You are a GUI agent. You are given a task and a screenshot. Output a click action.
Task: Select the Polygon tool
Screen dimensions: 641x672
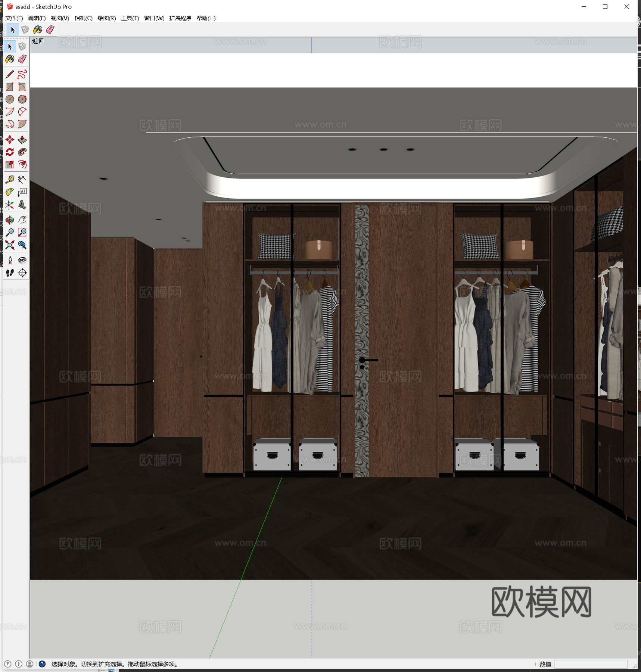tap(22, 99)
